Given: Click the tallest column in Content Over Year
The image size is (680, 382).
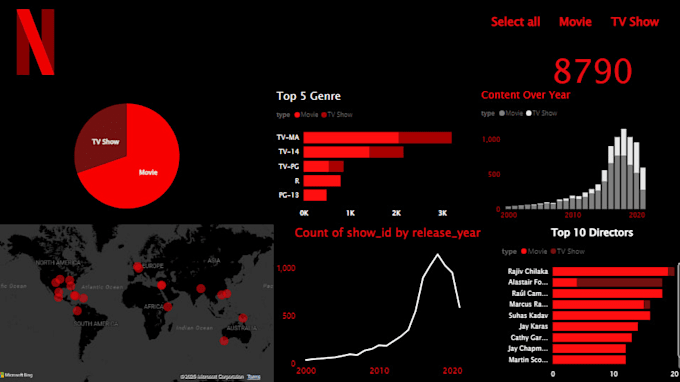Looking at the screenshot, I should [x=624, y=169].
